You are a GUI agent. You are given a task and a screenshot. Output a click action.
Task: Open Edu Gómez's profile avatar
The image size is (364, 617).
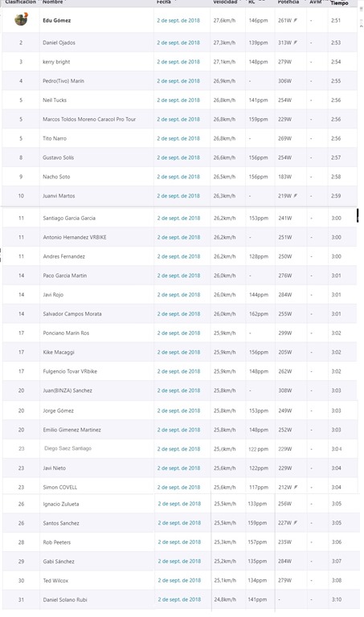tap(21, 19)
